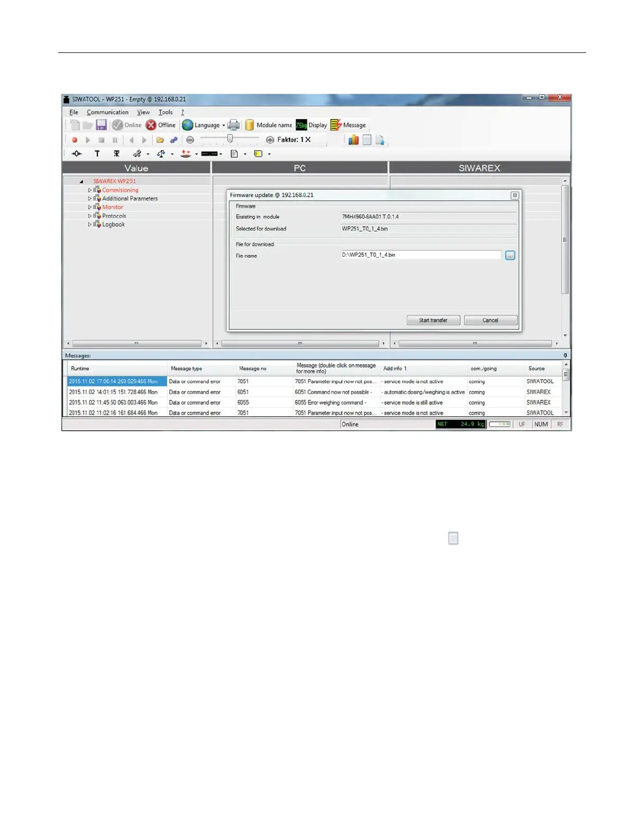Open the ? help menu
This screenshot has height=840, width=630.
click(182, 112)
